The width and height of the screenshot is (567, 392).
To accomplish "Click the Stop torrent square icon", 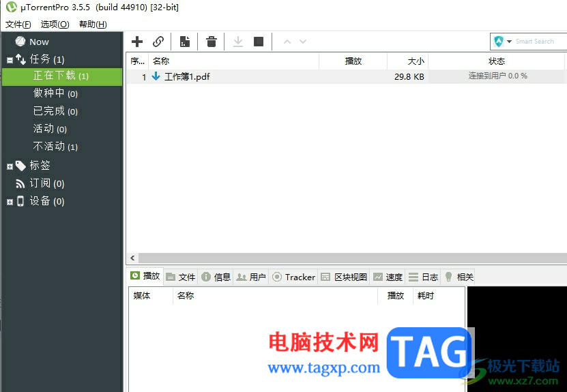I will coord(259,42).
